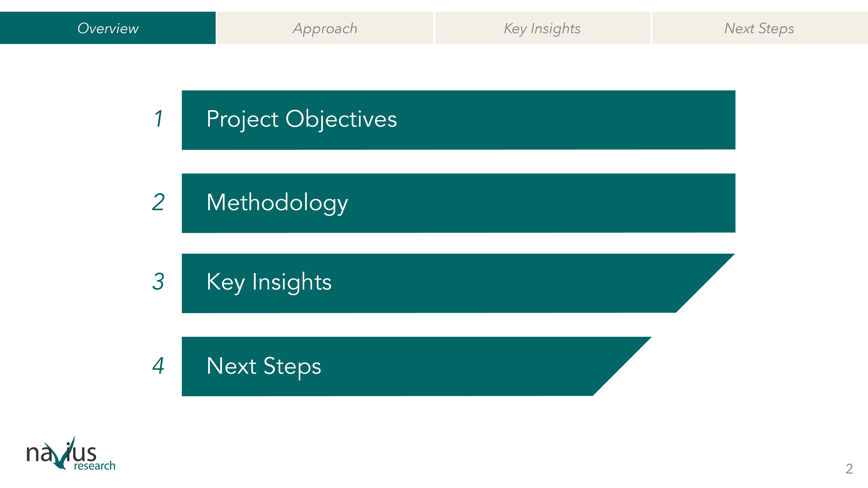Go to the Next Steps top tab
This screenshot has height=488, width=868.
(x=759, y=28)
